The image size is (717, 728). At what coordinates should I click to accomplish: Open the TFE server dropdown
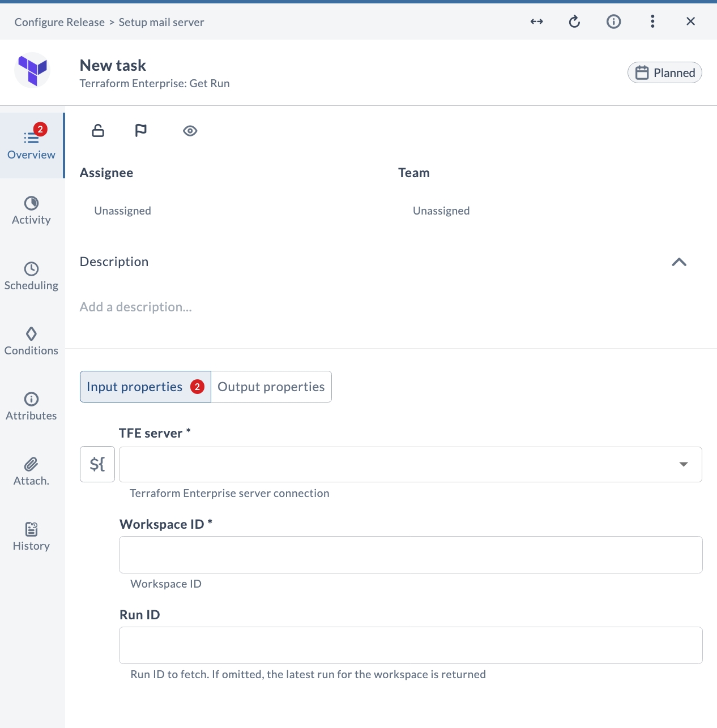pos(411,464)
